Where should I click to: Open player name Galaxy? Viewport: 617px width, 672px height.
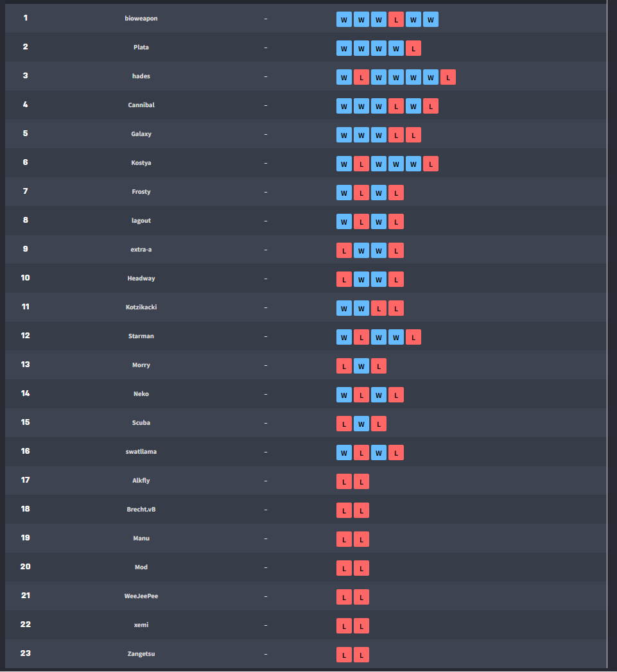tap(141, 134)
